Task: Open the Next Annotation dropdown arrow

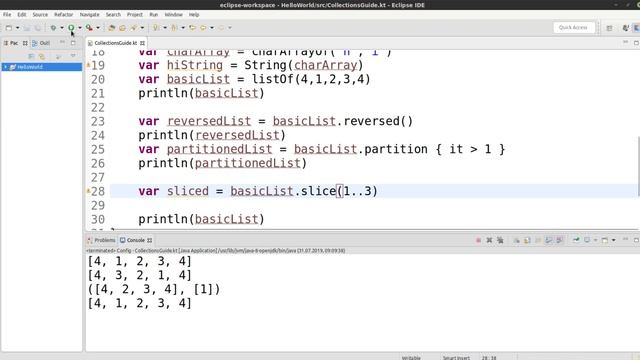Action: coord(165,28)
